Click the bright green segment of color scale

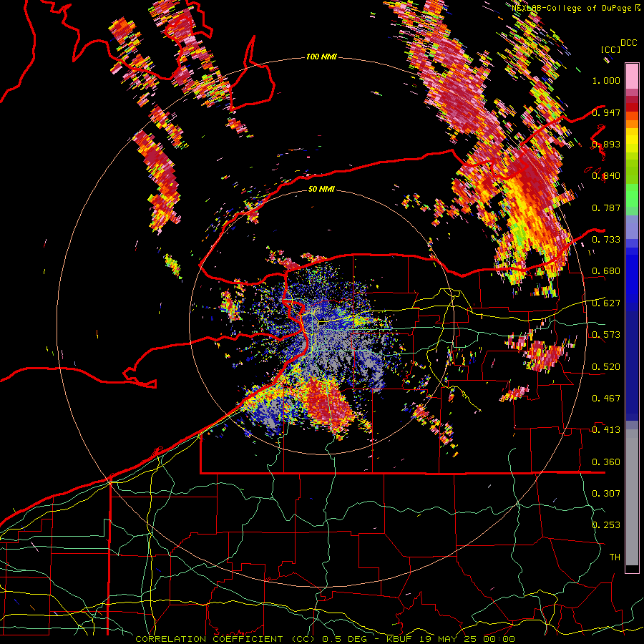click(632, 195)
